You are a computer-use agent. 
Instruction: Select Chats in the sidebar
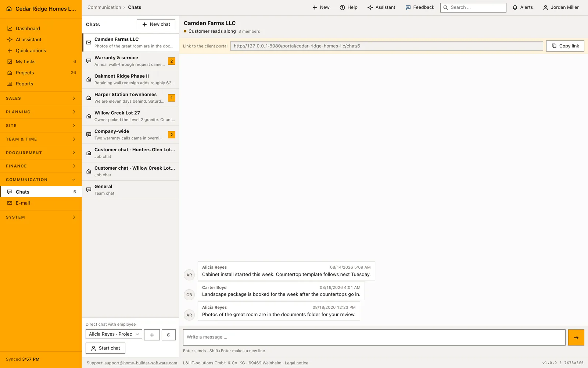(41, 192)
